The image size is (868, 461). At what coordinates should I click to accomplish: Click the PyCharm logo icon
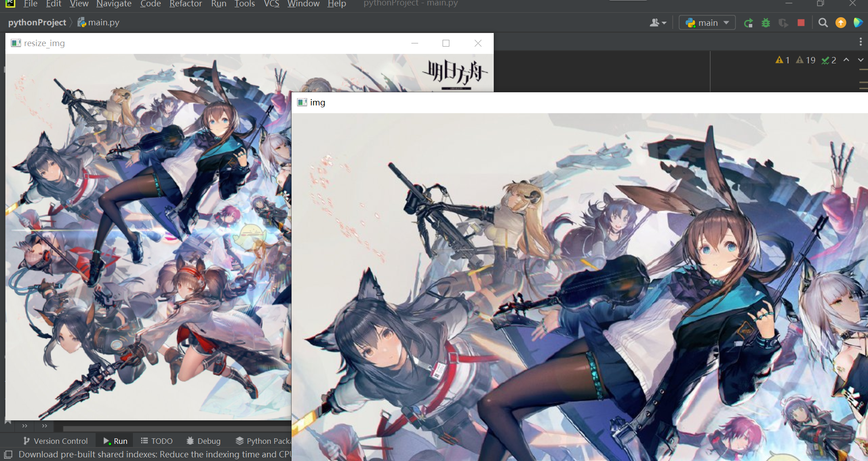click(x=10, y=4)
